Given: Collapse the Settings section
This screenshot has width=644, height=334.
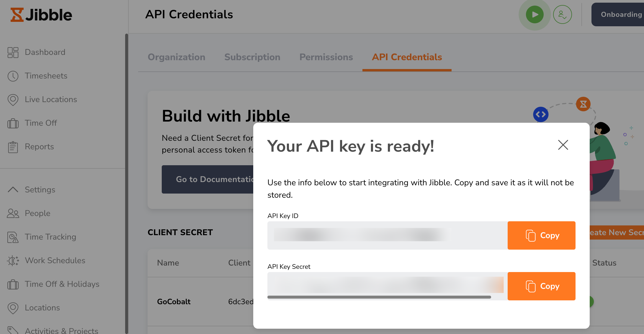Looking at the screenshot, I should click(40, 190).
